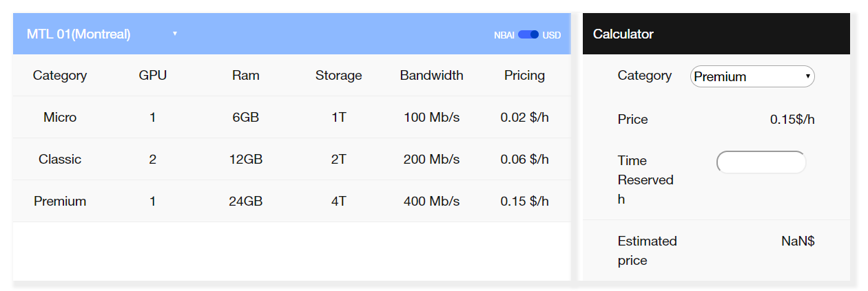Click the Ram column header
Image resolution: width=868 pixels, height=291 pixels.
[245, 75]
